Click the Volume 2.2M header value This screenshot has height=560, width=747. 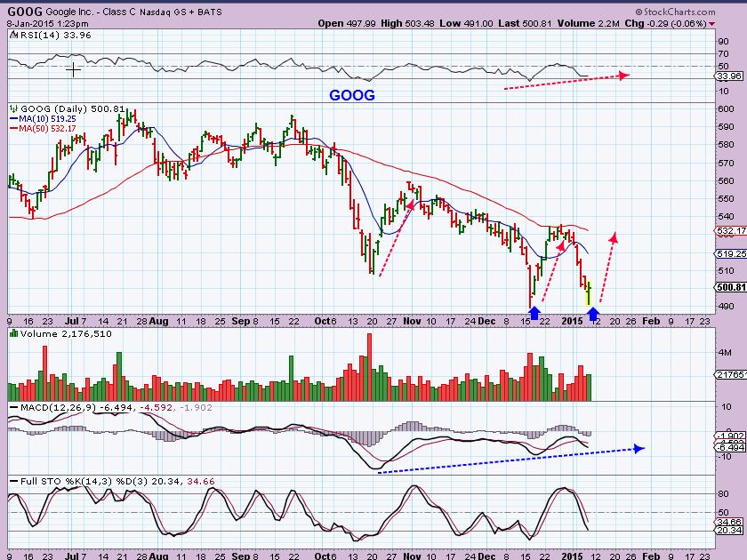tap(589, 23)
